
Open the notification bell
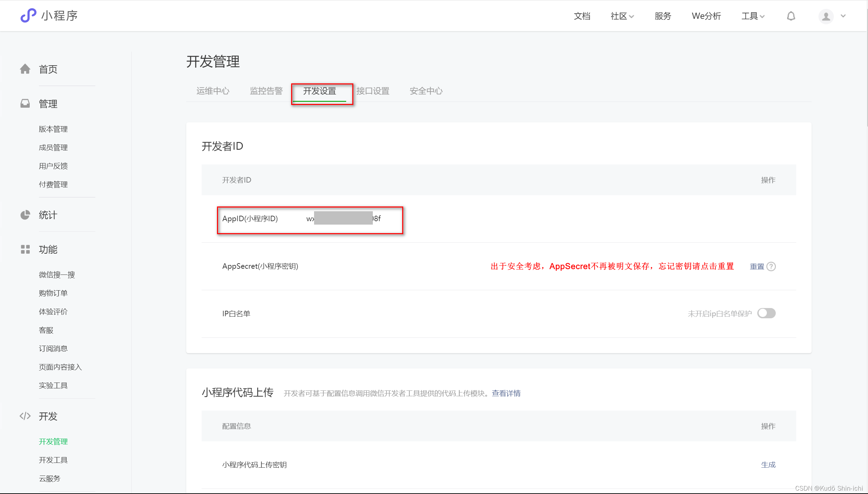coord(791,16)
